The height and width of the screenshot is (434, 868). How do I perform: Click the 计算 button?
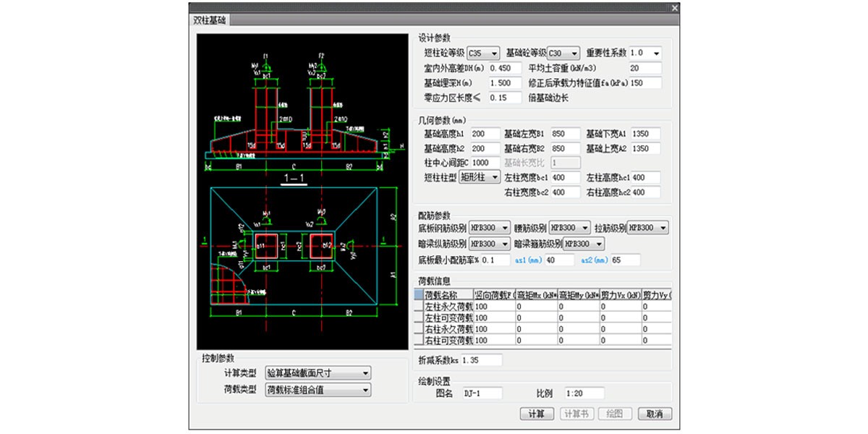point(537,414)
